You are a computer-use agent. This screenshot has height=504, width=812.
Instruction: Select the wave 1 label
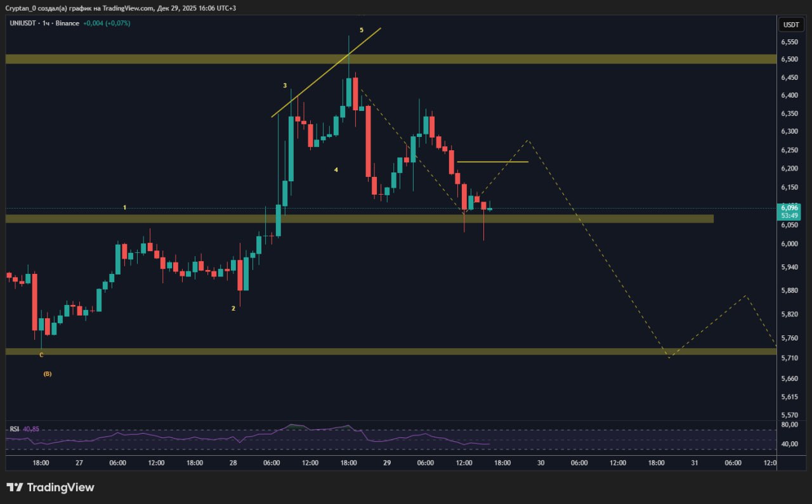pos(125,208)
